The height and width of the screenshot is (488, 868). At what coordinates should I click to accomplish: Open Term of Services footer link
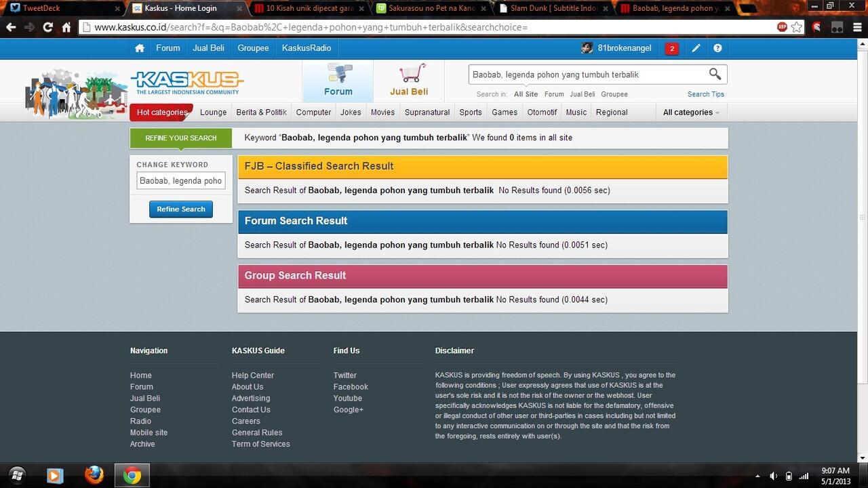click(x=261, y=444)
